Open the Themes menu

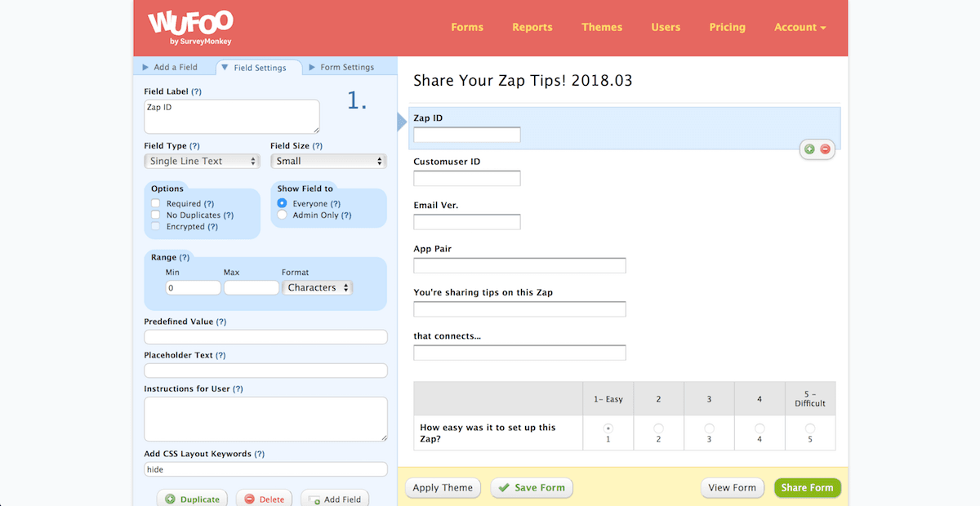(x=602, y=27)
